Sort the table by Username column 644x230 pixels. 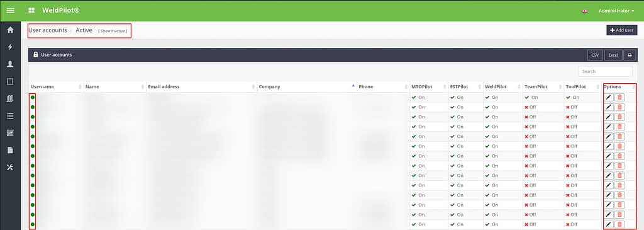(56, 87)
